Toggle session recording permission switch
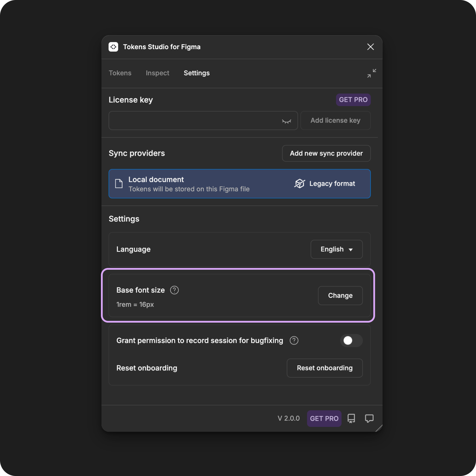The width and height of the screenshot is (476, 476). 351,340
